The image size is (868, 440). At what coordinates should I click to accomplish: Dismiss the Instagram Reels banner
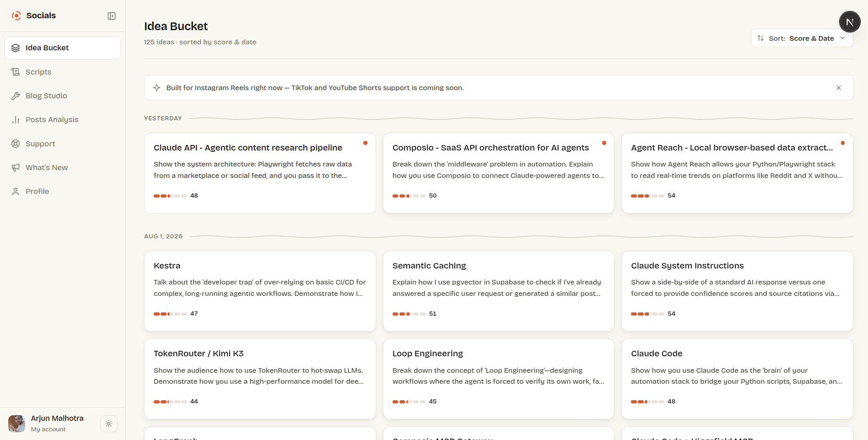pyautogui.click(x=839, y=88)
